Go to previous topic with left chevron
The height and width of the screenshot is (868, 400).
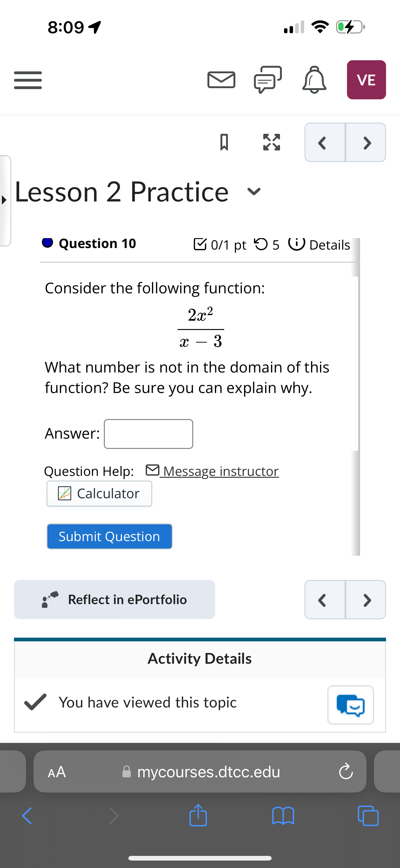(322, 142)
